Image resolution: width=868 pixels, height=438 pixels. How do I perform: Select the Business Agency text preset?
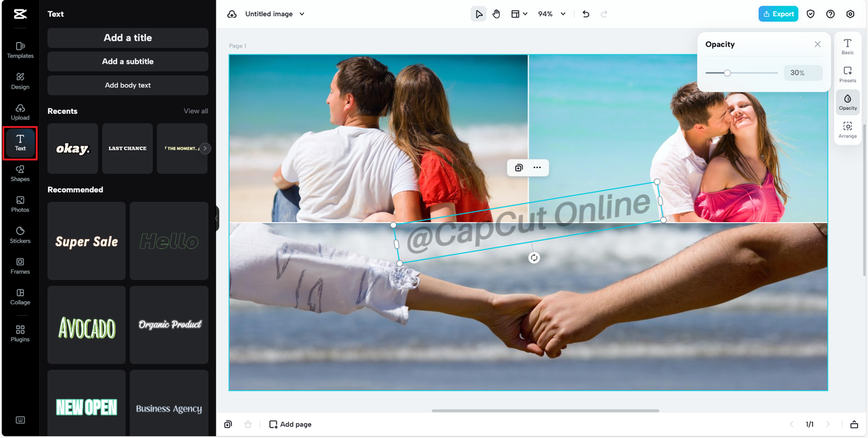tap(169, 403)
